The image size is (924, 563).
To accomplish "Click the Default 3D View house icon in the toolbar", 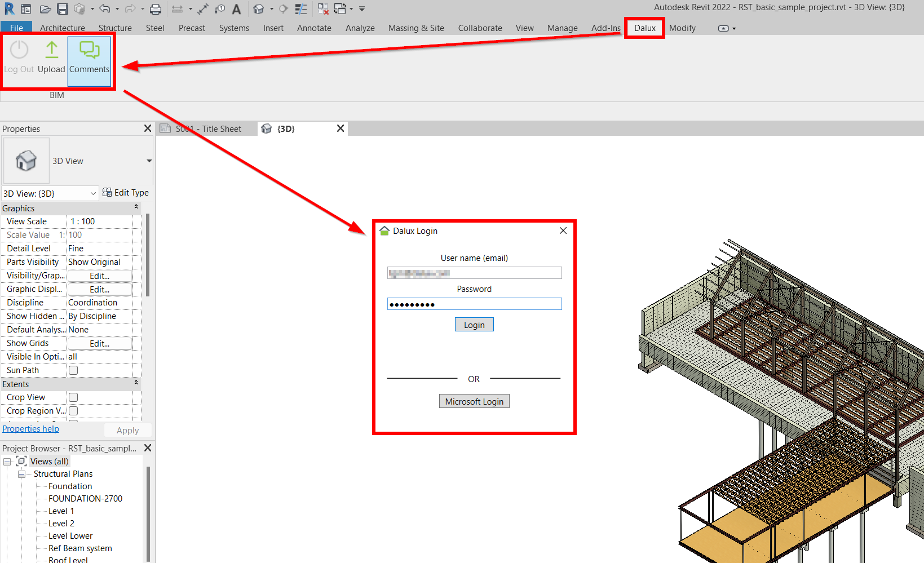I will point(258,9).
